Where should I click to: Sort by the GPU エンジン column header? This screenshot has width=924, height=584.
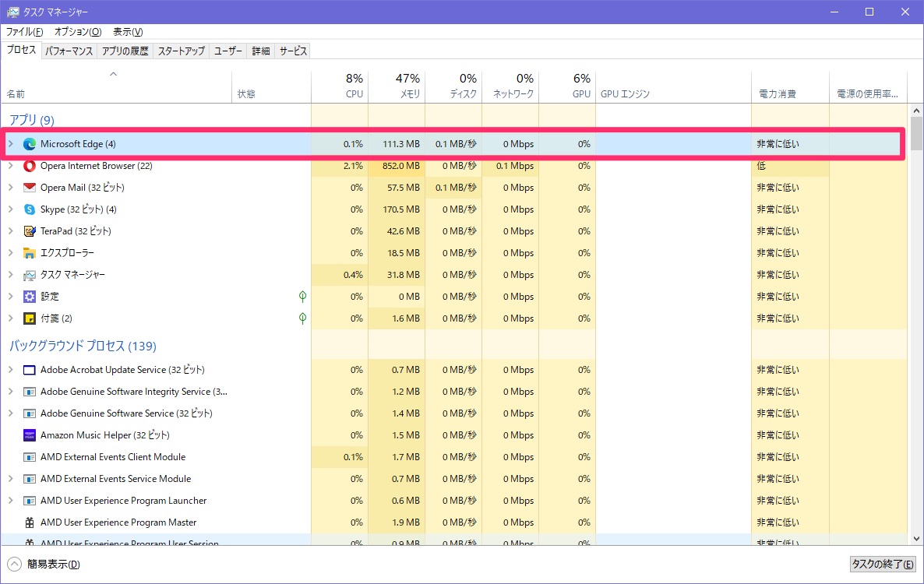tap(674, 86)
